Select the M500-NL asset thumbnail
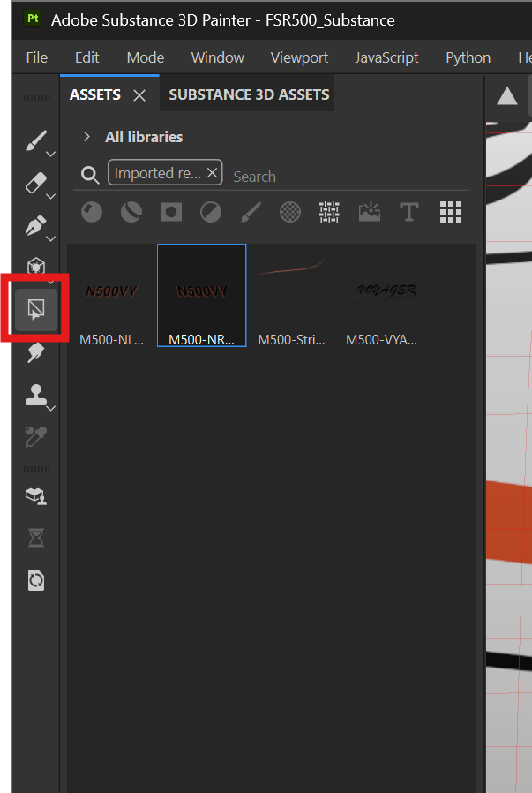This screenshot has width=532, height=793. [x=112, y=295]
